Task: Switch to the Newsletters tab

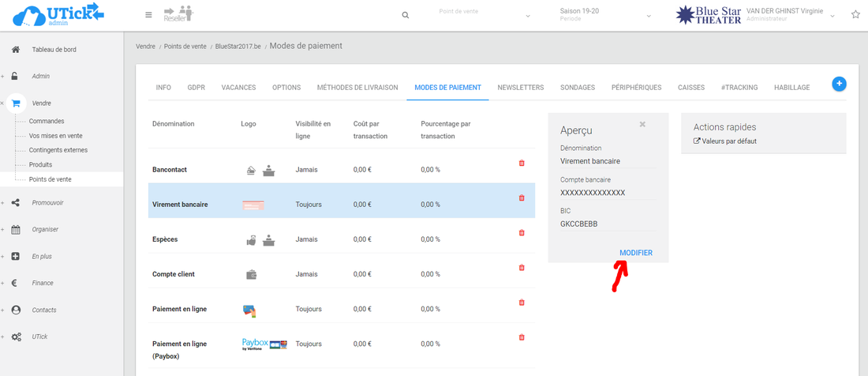Action: point(520,88)
